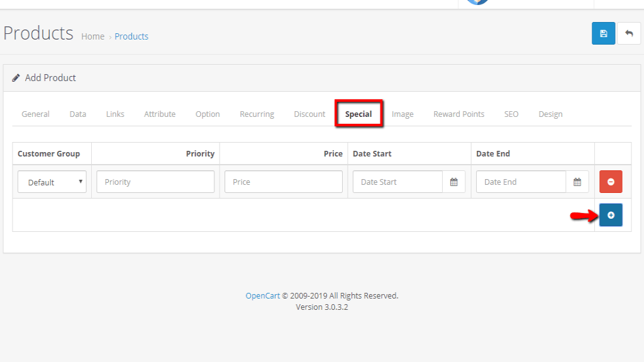Click the OpenCart logo at the top
The height and width of the screenshot is (362, 644).
[476, 2]
